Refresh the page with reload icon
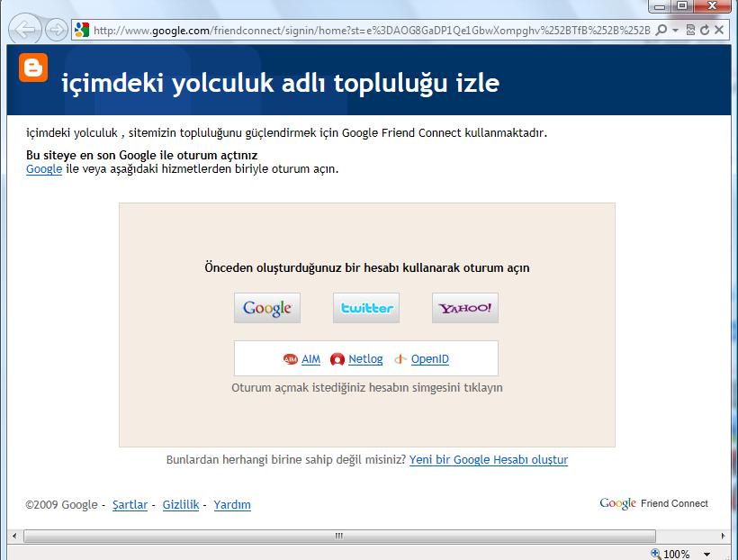Image resolution: width=738 pixels, height=560 pixels. pyautogui.click(x=705, y=30)
